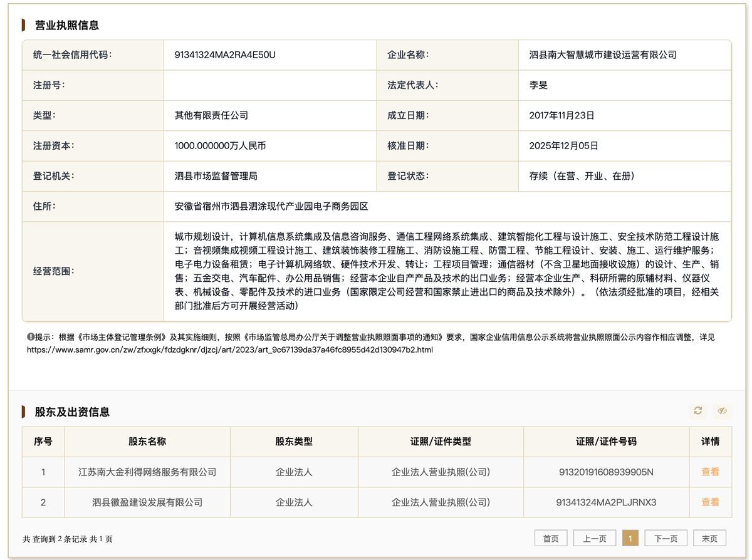Select page number 1
752x560 pixels.
click(x=630, y=538)
